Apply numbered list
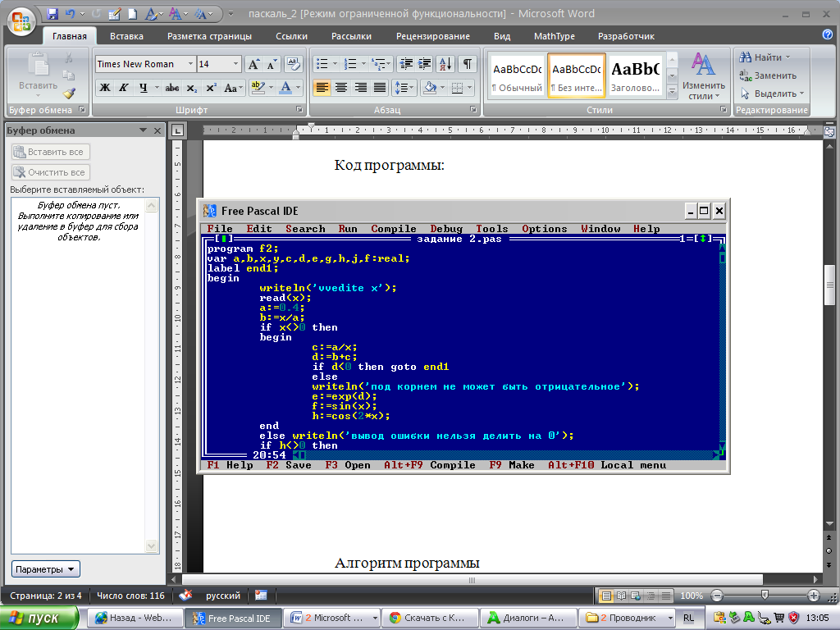Screen dimensions: 840x630 pyautogui.click(x=349, y=64)
